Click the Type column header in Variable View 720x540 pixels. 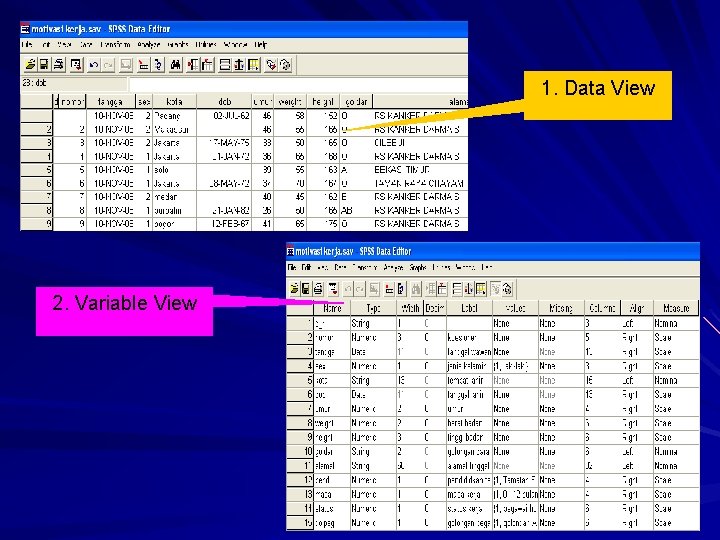(x=373, y=308)
